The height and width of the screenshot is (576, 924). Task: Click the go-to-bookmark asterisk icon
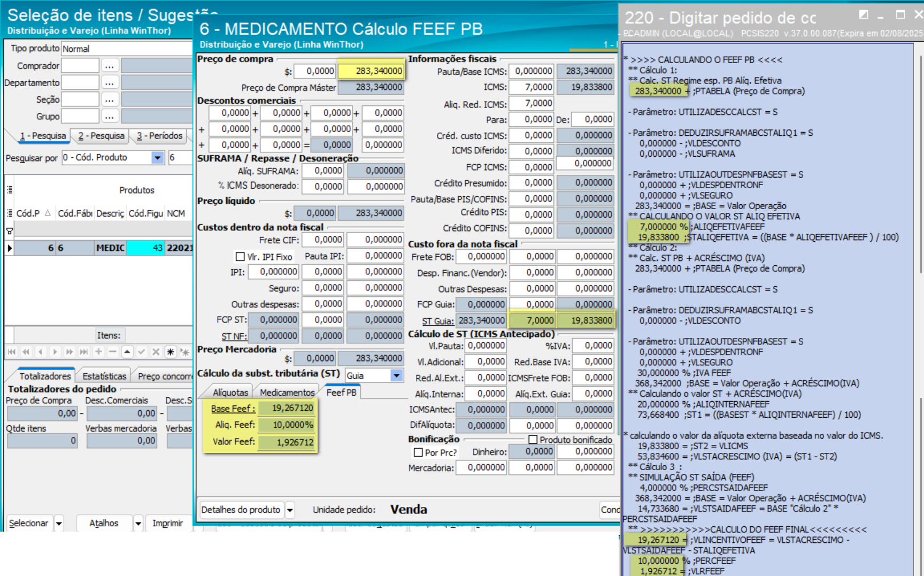[x=184, y=352]
